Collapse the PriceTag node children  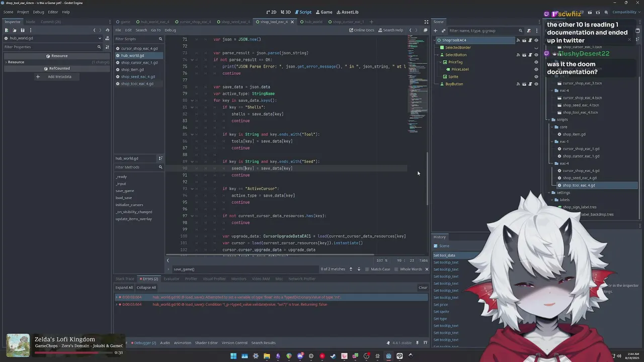(440, 62)
